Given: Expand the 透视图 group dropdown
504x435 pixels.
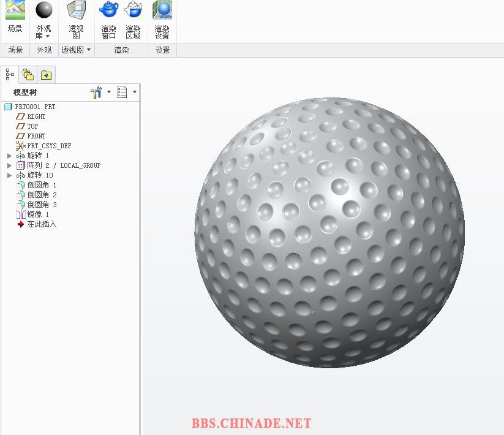Looking at the screenshot, I should (89, 50).
